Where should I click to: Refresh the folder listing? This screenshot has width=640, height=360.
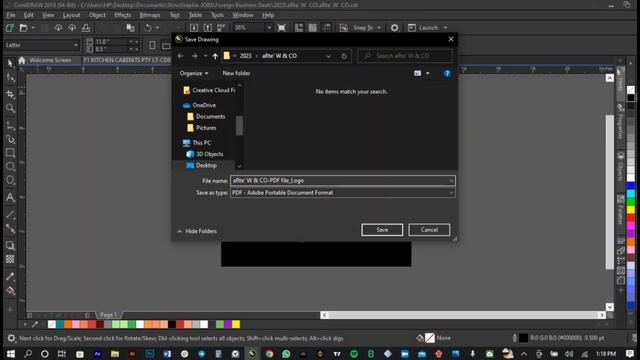344,56
